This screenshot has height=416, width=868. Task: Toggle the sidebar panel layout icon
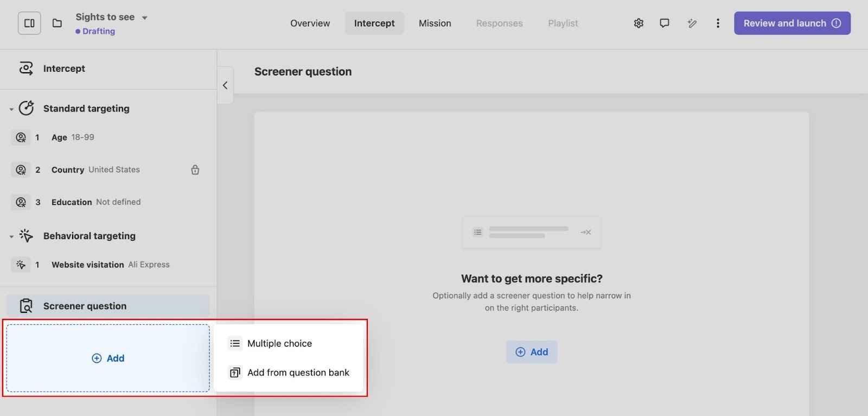tap(29, 23)
